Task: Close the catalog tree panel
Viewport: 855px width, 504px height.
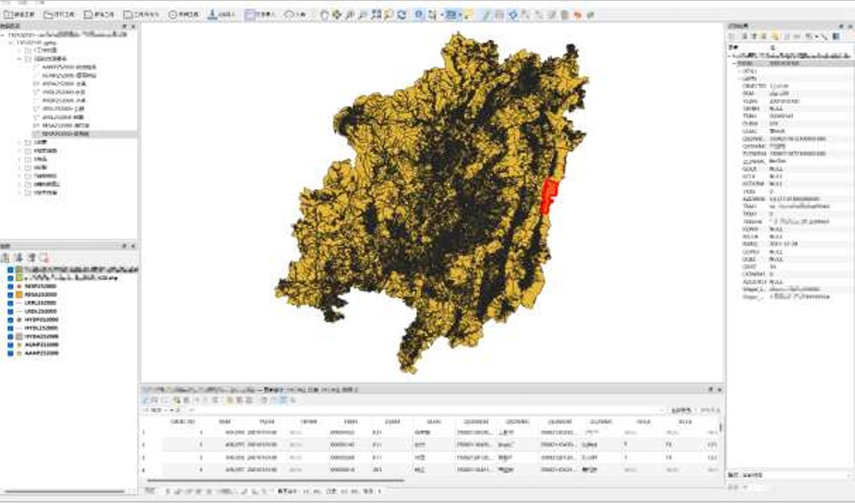Action: click(x=133, y=26)
